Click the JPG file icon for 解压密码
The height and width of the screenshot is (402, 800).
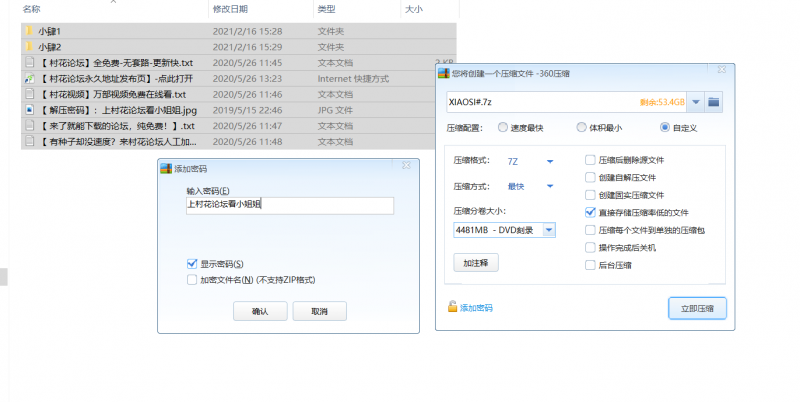coord(29,109)
